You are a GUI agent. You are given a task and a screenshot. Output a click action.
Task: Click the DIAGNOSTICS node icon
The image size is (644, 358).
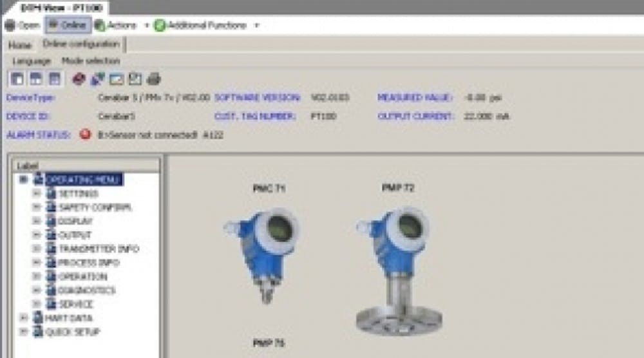pyautogui.click(x=51, y=290)
